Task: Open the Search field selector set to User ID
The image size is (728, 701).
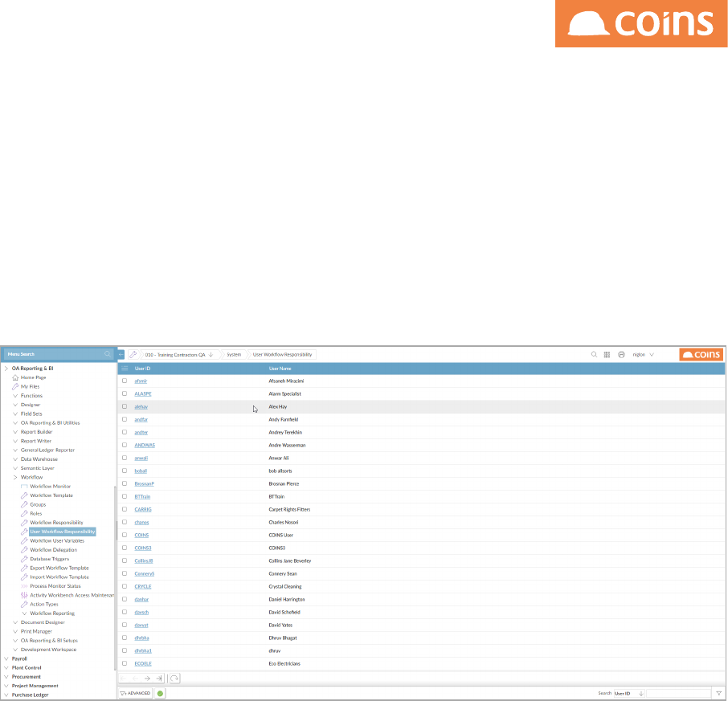Action: (x=629, y=693)
